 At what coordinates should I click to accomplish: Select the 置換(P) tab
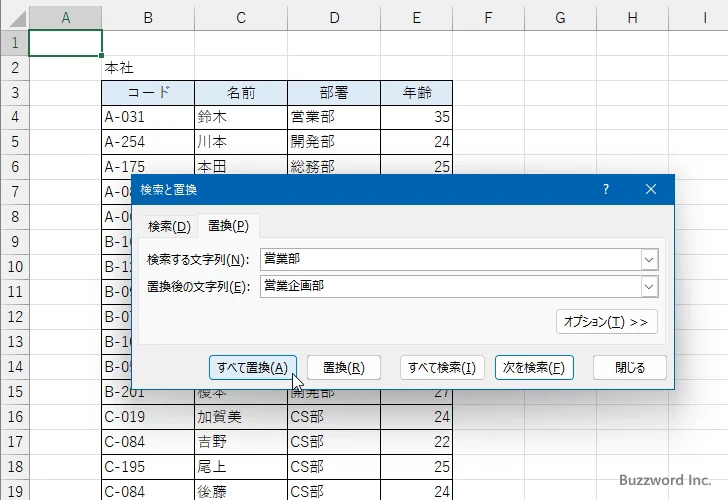pos(228,226)
